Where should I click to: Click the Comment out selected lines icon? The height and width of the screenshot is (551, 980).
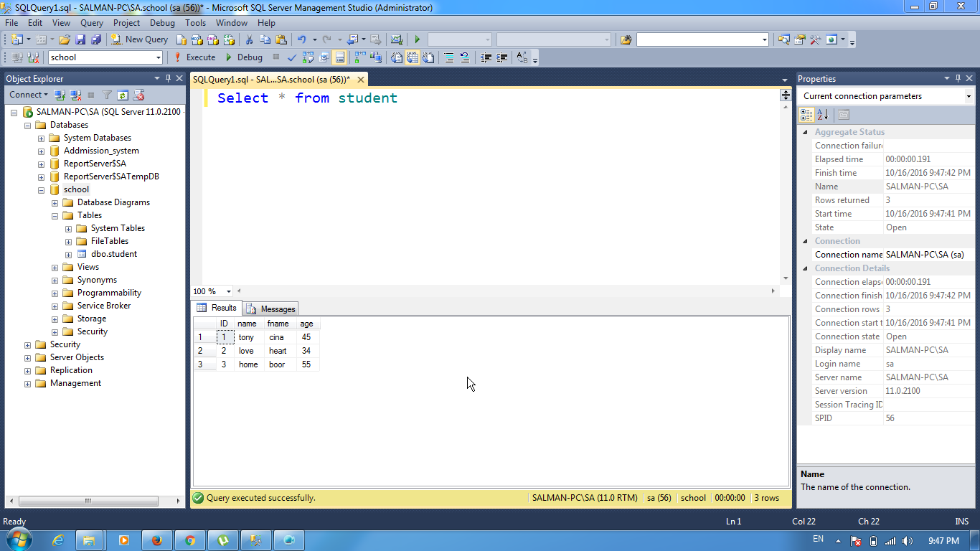449,57
